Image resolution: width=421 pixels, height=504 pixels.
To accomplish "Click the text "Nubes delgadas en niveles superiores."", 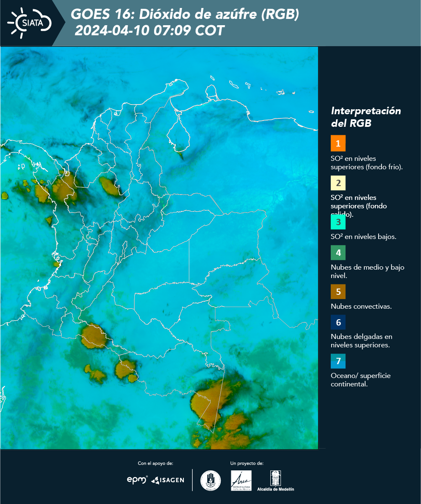I will [361, 341].
